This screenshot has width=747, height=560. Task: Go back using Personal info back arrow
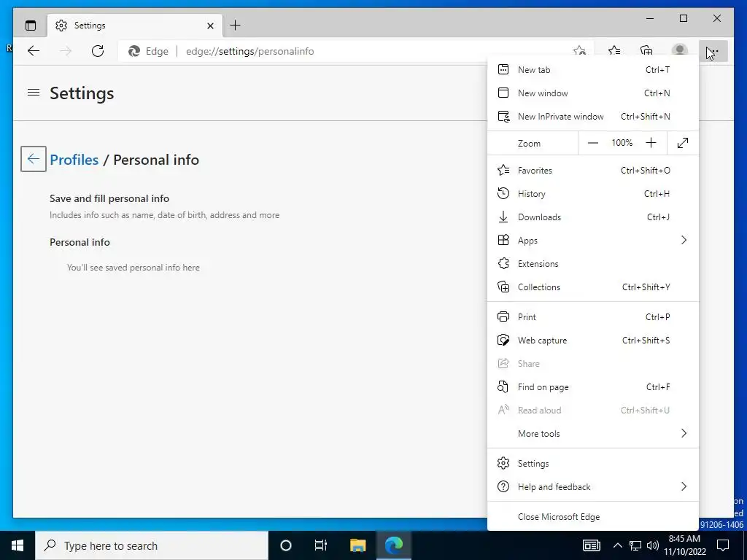click(34, 158)
